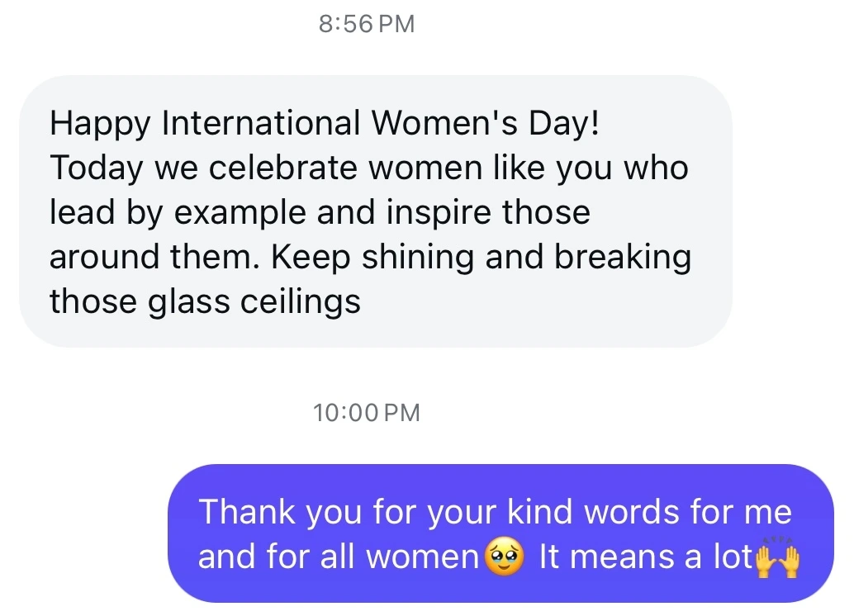The height and width of the screenshot is (616, 854).
Task: Click the word "celebrate" in the received message
Action: 282,168
